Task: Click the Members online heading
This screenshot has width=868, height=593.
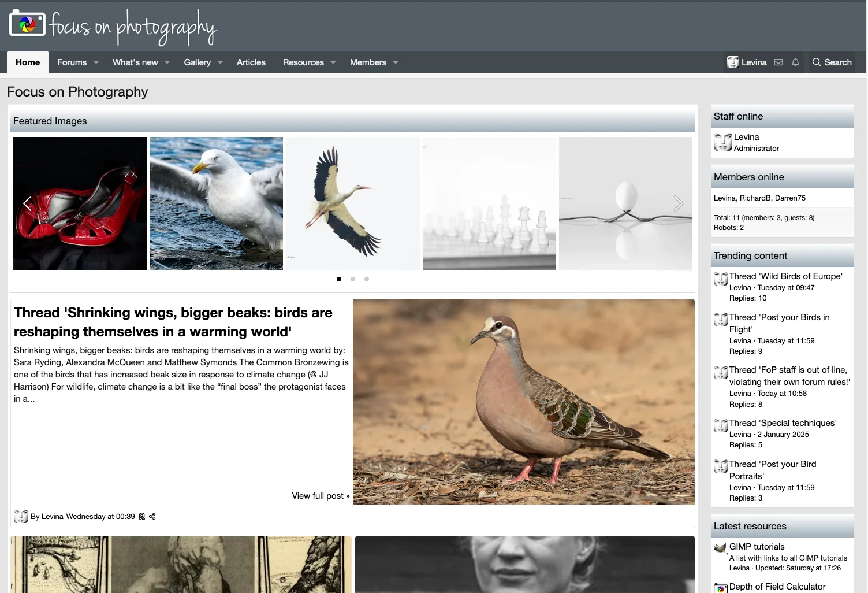Action: (x=748, y=177)
